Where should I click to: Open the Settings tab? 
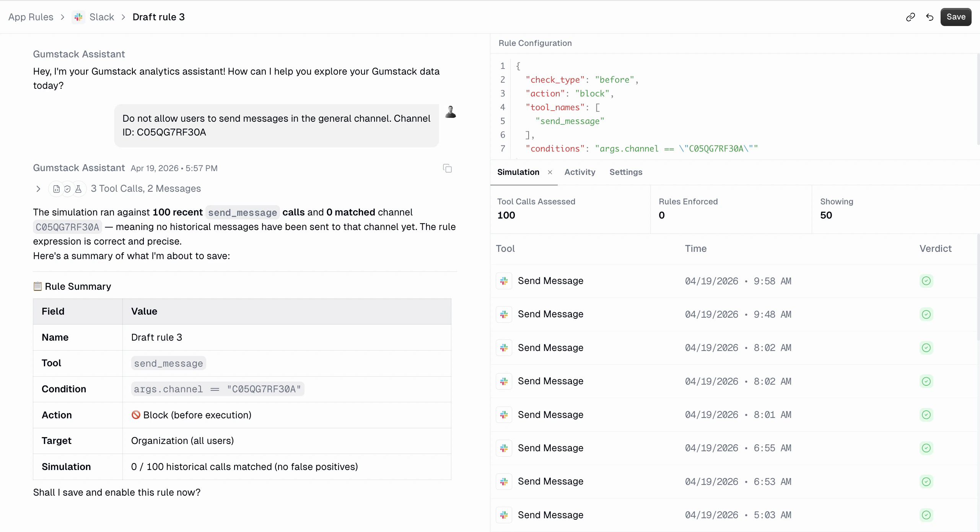(626, 172)
